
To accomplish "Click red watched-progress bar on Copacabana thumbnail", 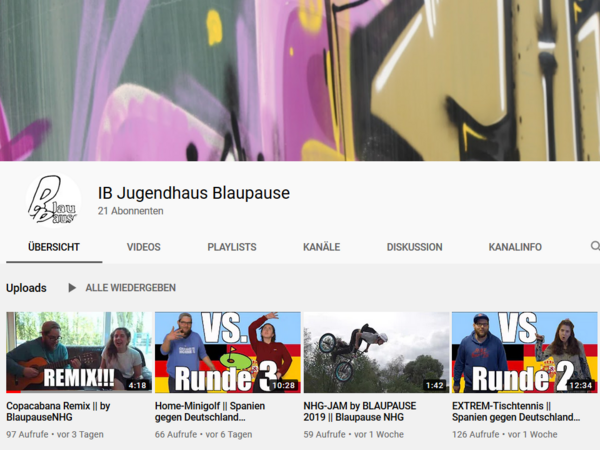I will pyautogui.click(x=13, y=391).
